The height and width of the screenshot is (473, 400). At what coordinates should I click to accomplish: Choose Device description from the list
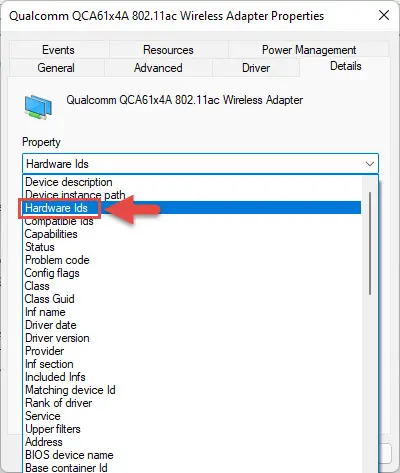coord(193,182)
